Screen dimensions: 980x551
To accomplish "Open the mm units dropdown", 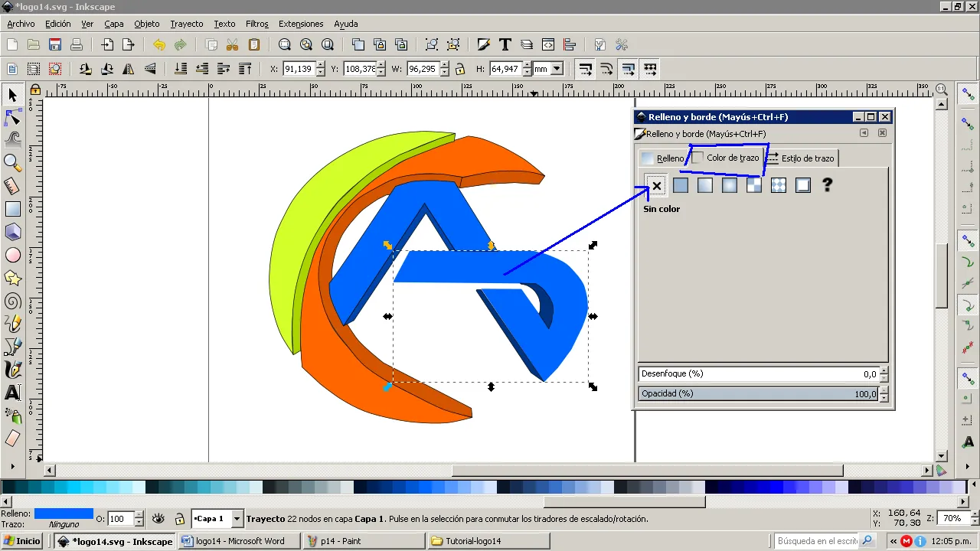I will (x=548, y=69).
